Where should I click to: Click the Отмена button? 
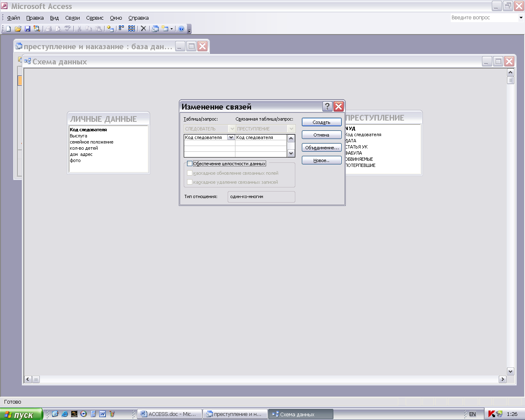[322, 135]
